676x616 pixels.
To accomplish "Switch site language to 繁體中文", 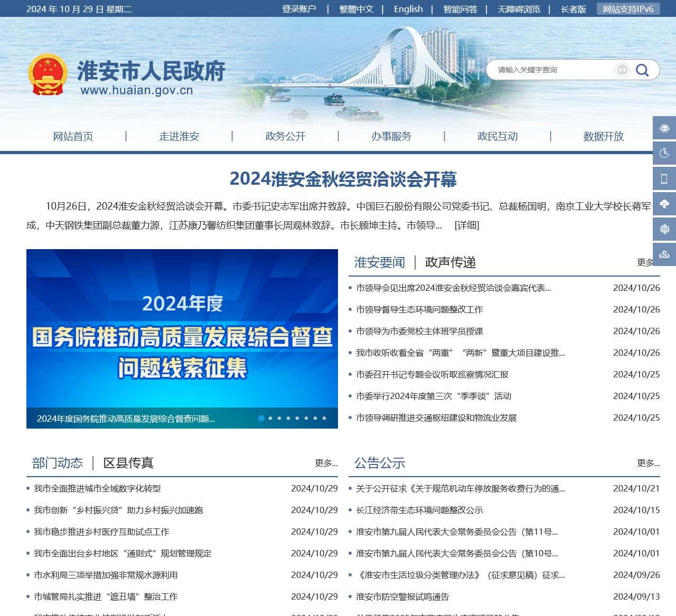I will coord(356,9).
